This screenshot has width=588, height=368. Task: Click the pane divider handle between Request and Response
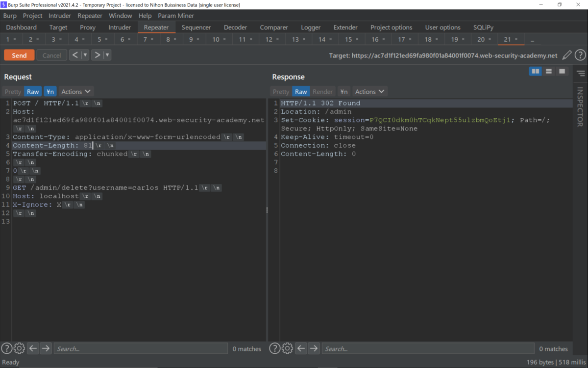click(267, 210)
